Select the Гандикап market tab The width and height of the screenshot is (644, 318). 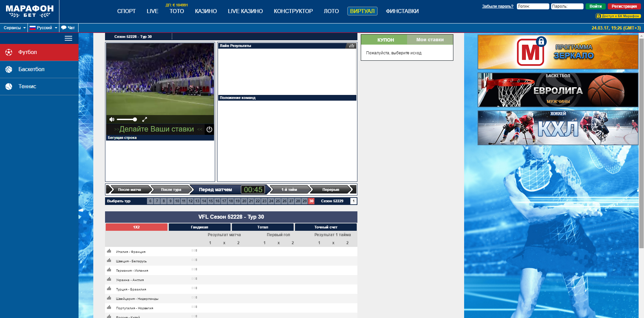(x=199, y=227)
